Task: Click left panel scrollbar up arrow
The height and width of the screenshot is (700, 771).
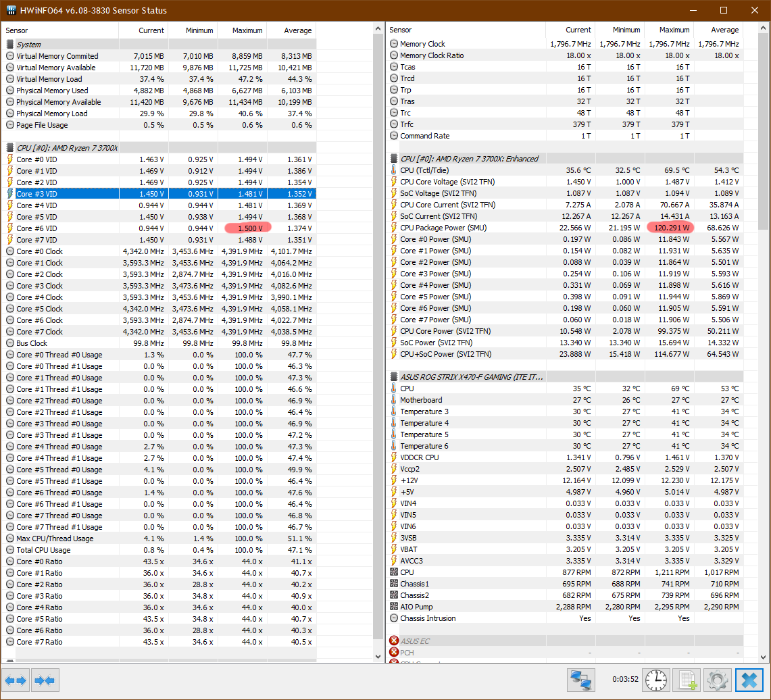Action: point(378,28)
